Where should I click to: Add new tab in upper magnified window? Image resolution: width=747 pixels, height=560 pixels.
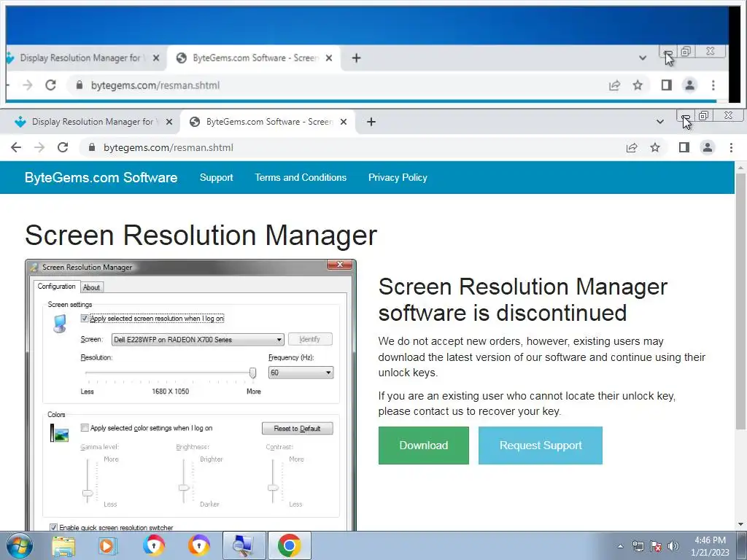(356, 58)
